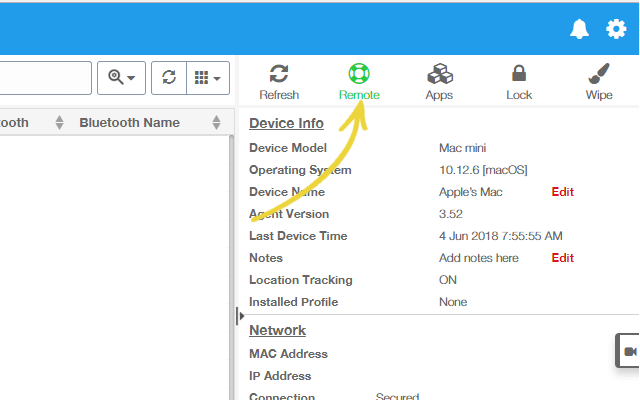Image resolution: width=640 pixels, height=400 pixels.
Task: Reload the device list
Action: 169,78
